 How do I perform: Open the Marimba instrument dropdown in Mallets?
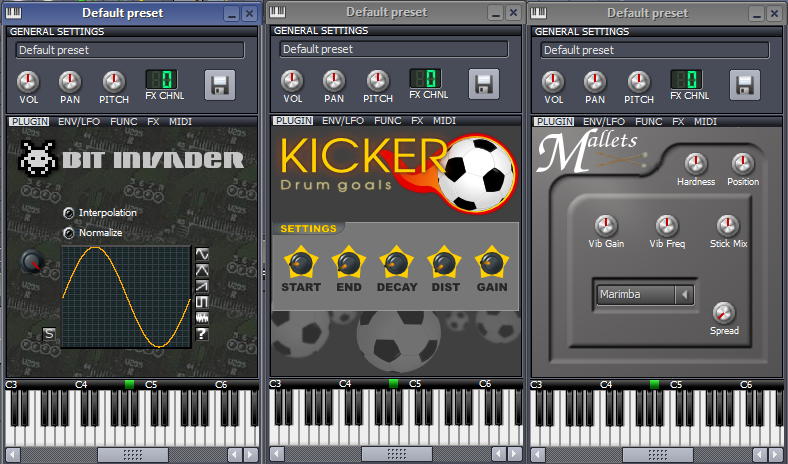(x=645, y=295)
